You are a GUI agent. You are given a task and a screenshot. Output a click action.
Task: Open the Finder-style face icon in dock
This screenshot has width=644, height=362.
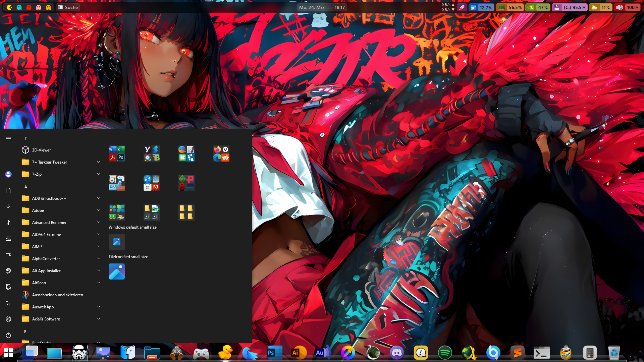(x=128, y=353)
